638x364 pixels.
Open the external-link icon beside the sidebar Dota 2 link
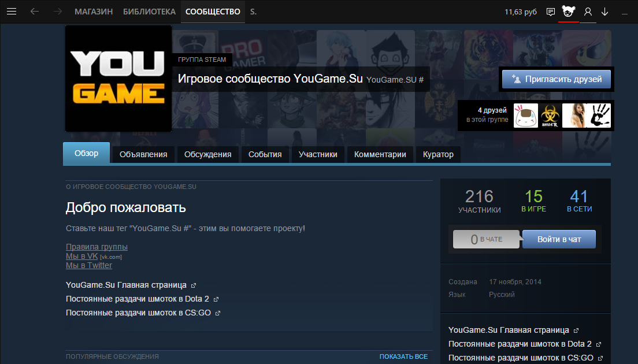click(599, 344)
